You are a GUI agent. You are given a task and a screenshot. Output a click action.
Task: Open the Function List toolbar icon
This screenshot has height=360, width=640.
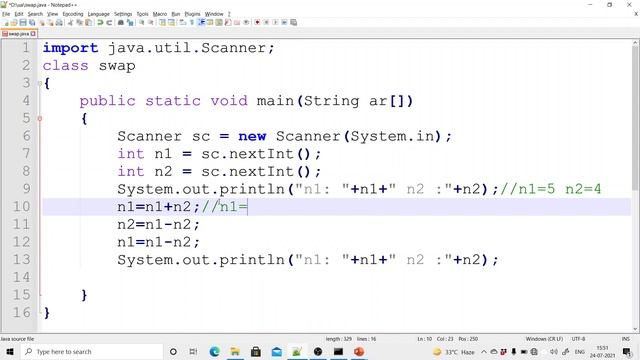click(x=228, y=22)
